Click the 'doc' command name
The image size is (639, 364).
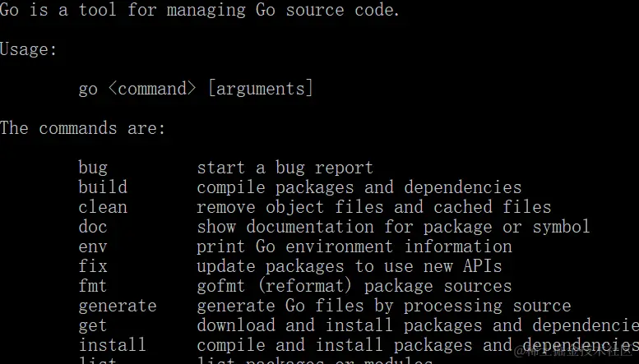pyautogui.click(x=93, y=227)
